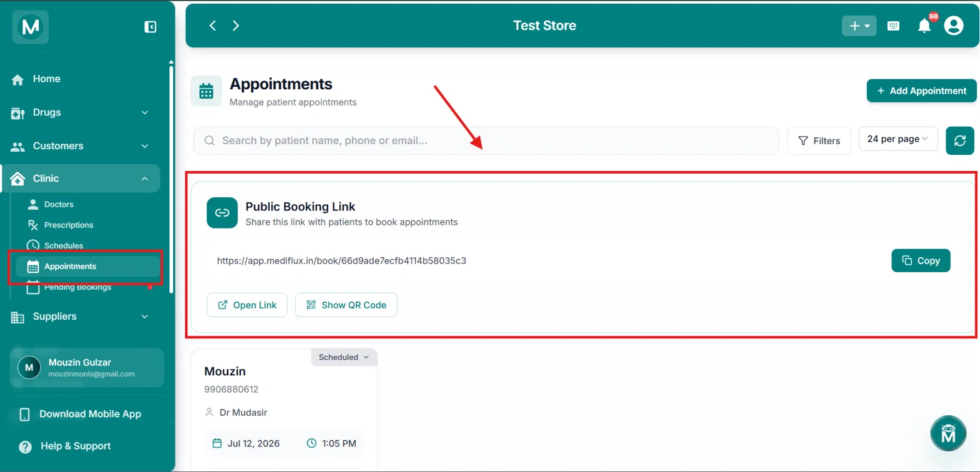Click the Help & Support question icon

tap(25, 446)
